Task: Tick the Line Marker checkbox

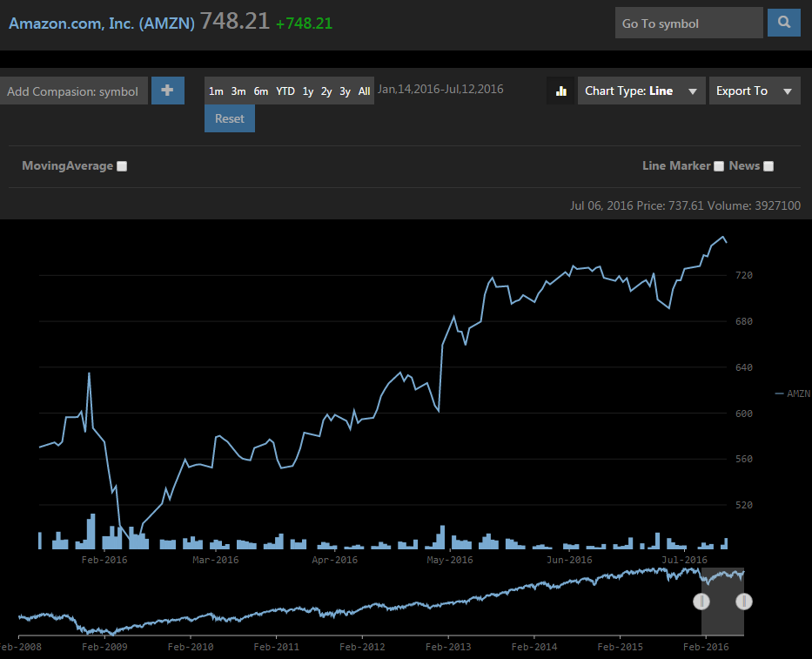Action: point(719,165)
